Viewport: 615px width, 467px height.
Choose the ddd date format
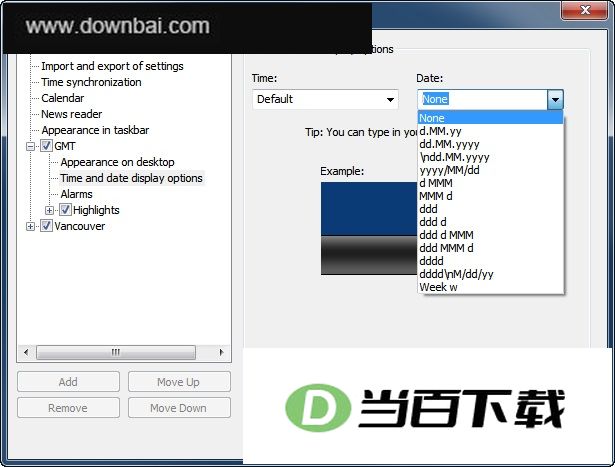[491, 209]
